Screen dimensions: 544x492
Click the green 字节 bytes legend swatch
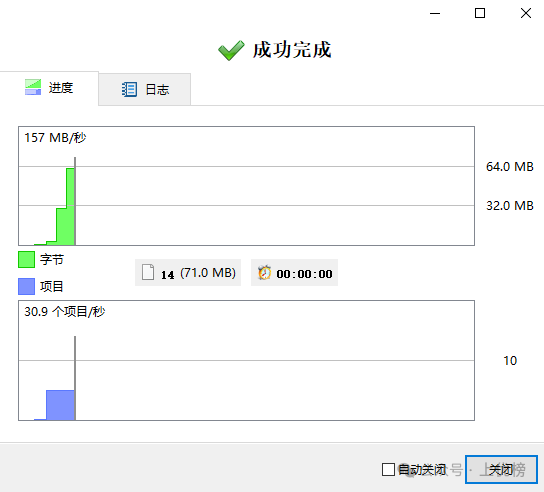pos(26,260)
